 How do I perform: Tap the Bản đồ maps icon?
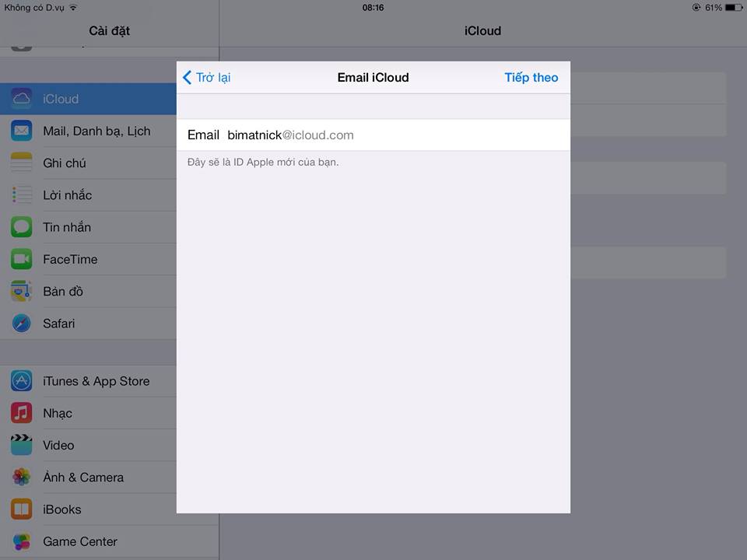pos(22,291)
